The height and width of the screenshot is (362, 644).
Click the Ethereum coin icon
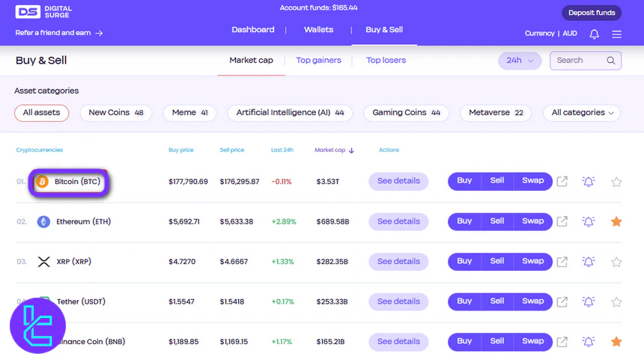point(43,221)
